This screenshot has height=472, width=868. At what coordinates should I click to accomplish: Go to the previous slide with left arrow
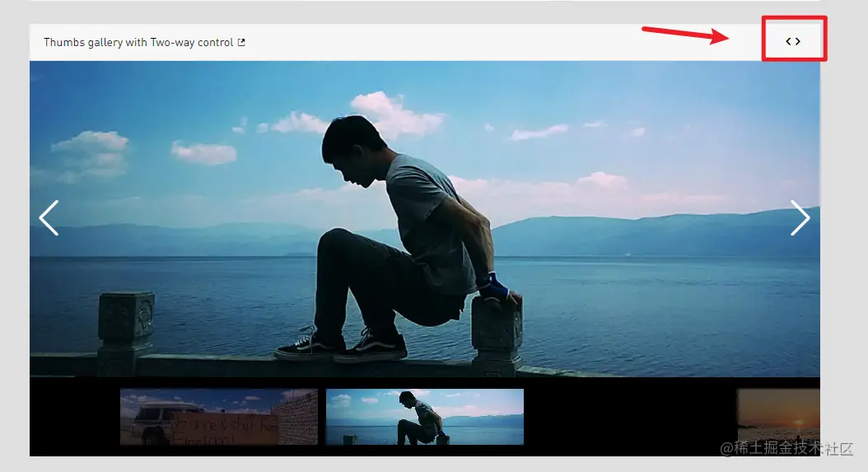(49, 217)
